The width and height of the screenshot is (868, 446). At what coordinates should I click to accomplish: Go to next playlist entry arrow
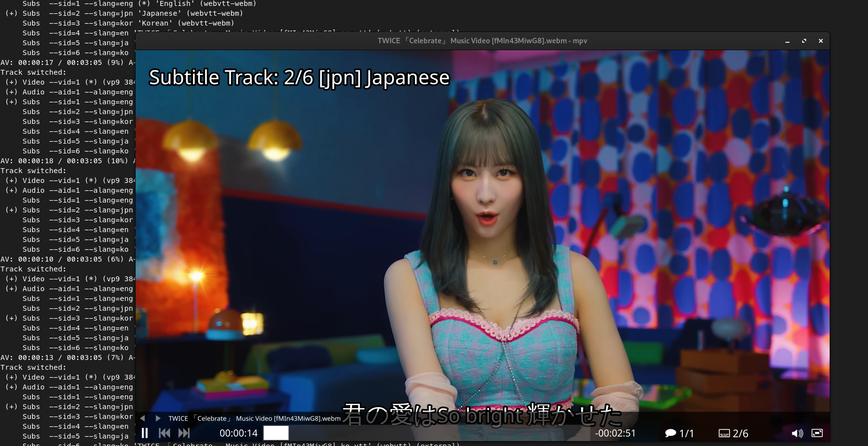click(157, 418)
